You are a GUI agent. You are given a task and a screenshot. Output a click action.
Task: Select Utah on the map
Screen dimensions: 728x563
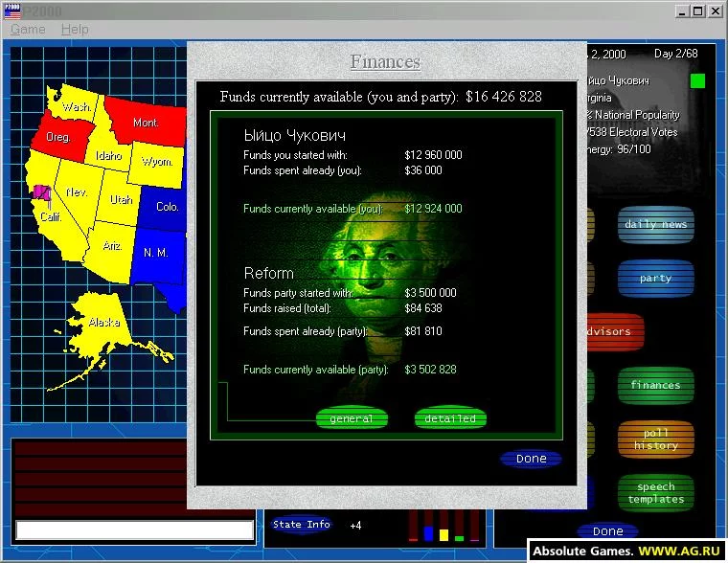121,199
